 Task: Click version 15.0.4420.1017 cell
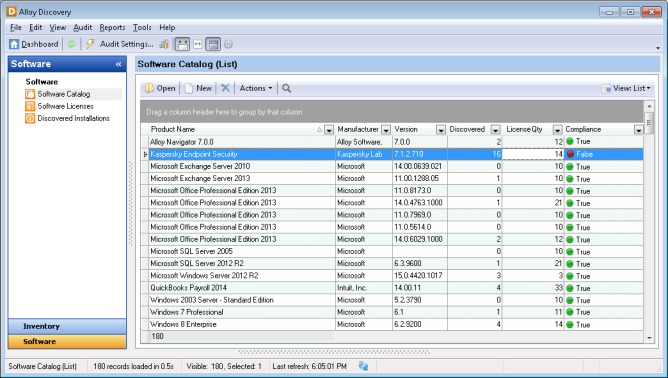(x=420, y=276)
